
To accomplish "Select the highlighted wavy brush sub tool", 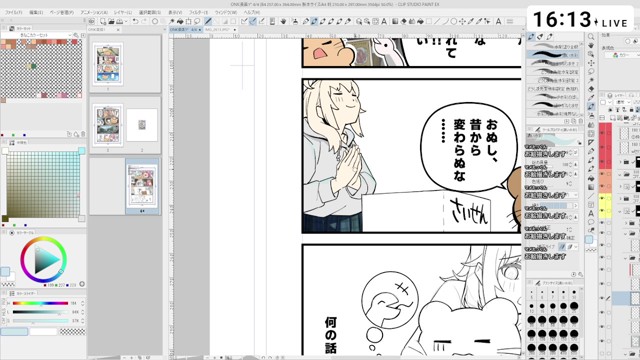I will click(553, 54).
